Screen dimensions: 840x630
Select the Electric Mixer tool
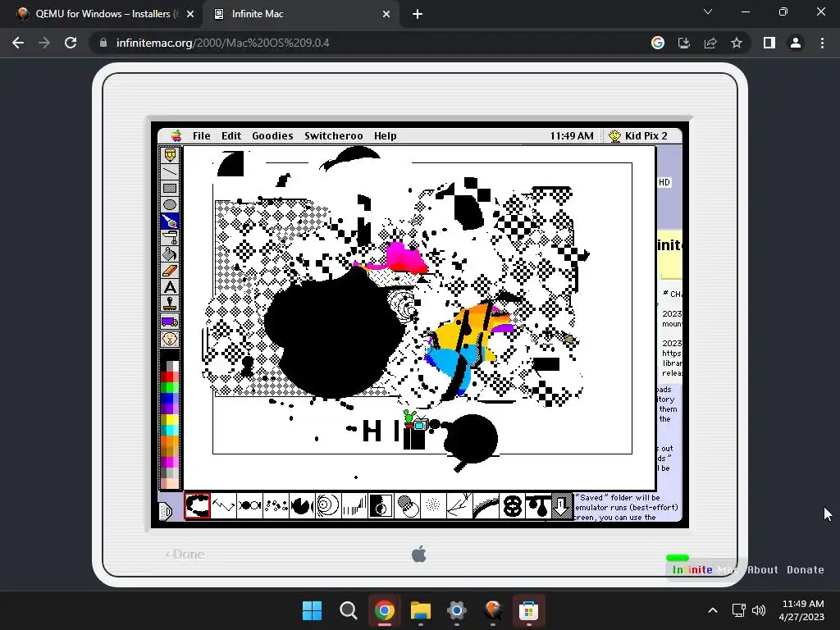[170, 237]
